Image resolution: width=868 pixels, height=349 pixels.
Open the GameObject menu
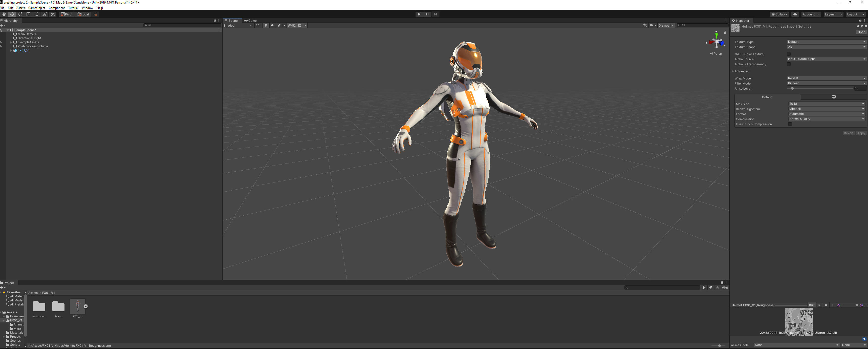pyautogui.click(x=36, y=8)
